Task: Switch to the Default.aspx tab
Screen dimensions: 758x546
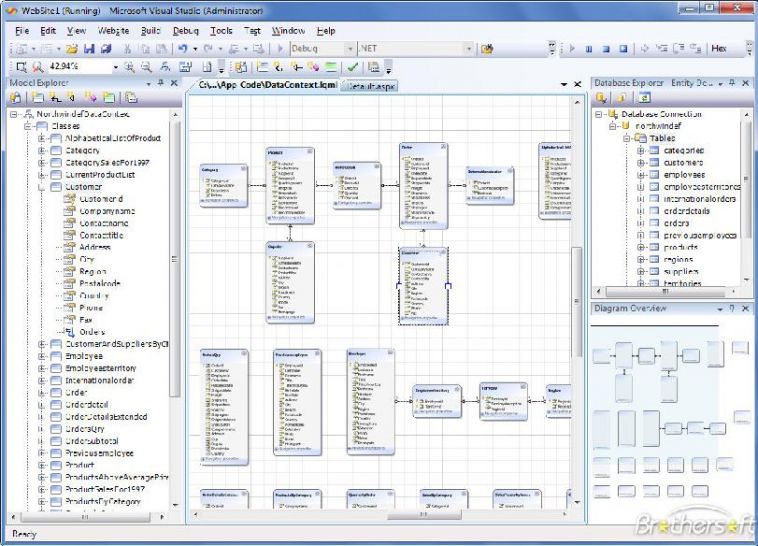Action: click(371, 86)
